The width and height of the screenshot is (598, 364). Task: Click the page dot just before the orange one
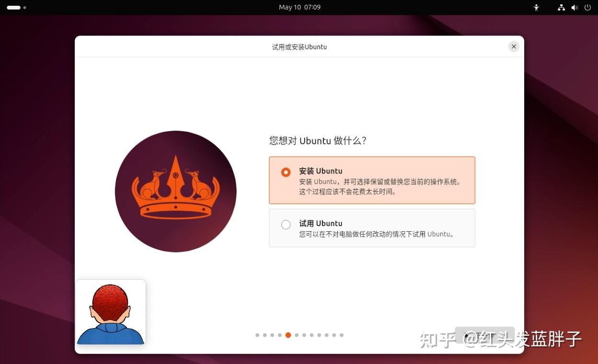pos(280,335)
